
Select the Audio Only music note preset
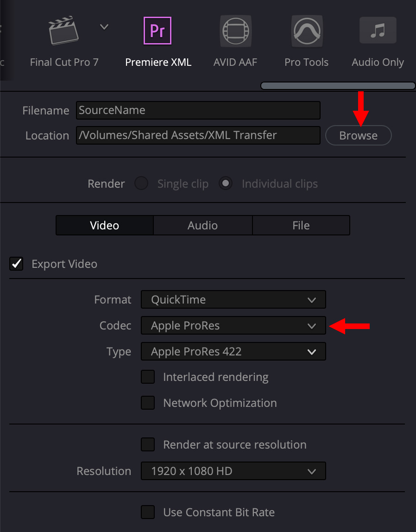pos(378,30)
